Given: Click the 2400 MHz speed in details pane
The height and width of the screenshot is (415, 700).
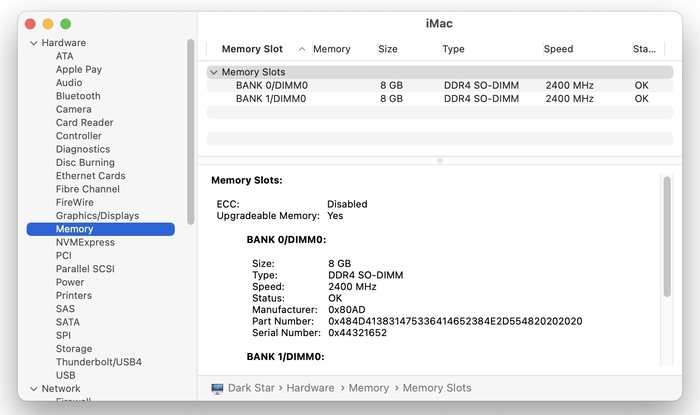Looking at the screenshot, I should (352, 286).
